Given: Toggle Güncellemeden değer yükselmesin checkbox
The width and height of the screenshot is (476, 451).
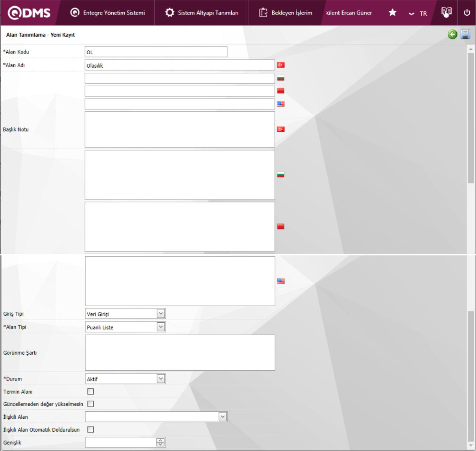Looking at the screenshot, I should (90, 404).
